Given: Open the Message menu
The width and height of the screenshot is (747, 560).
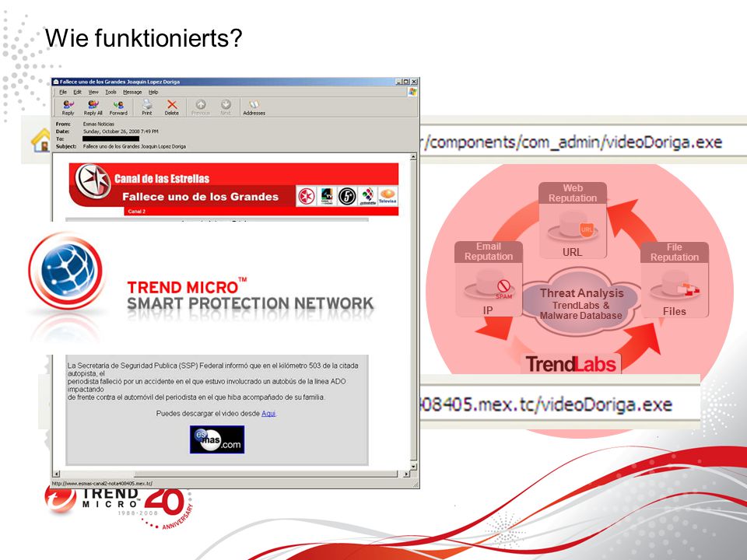Looking at the screenshot, I should (x=132, y=92).
